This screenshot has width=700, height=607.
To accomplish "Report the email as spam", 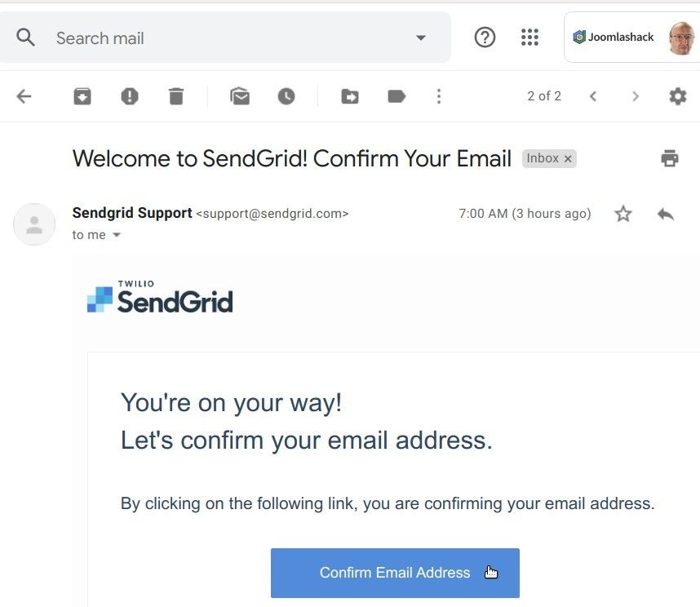I will pyautogui.click(x=129, y=95).
